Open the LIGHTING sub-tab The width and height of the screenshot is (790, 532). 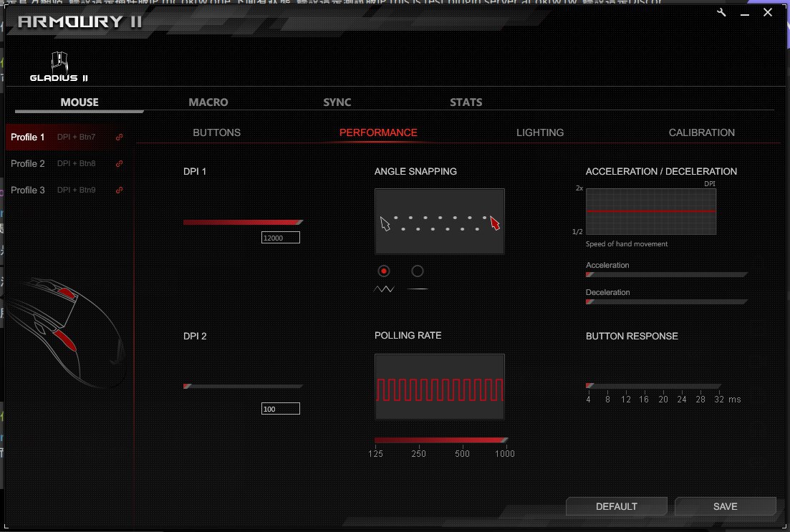coord(540,132)
